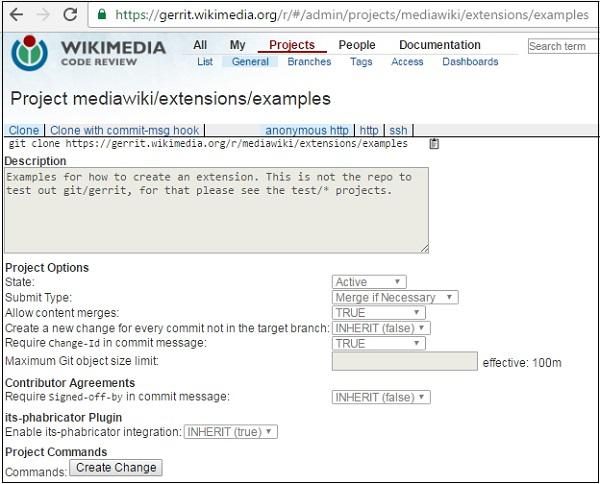Select the Clone command option
Image resolution: width=600 pixels, height=484 pixels.
pyautogui.click(x=24, y=130)
